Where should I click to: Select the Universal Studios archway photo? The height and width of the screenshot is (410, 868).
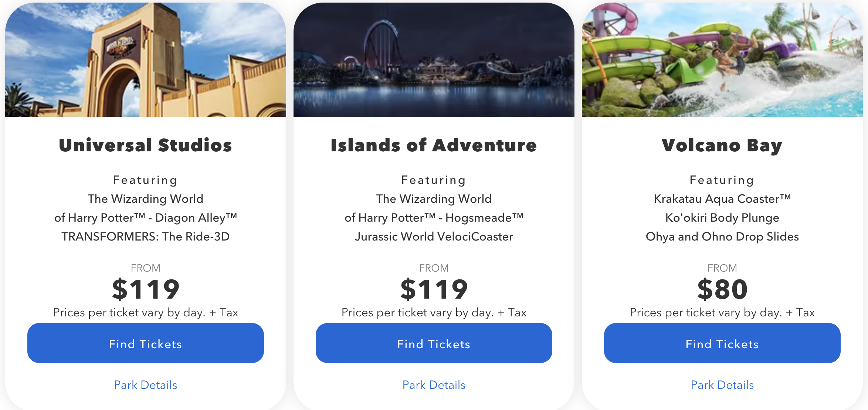click(146, 60)
